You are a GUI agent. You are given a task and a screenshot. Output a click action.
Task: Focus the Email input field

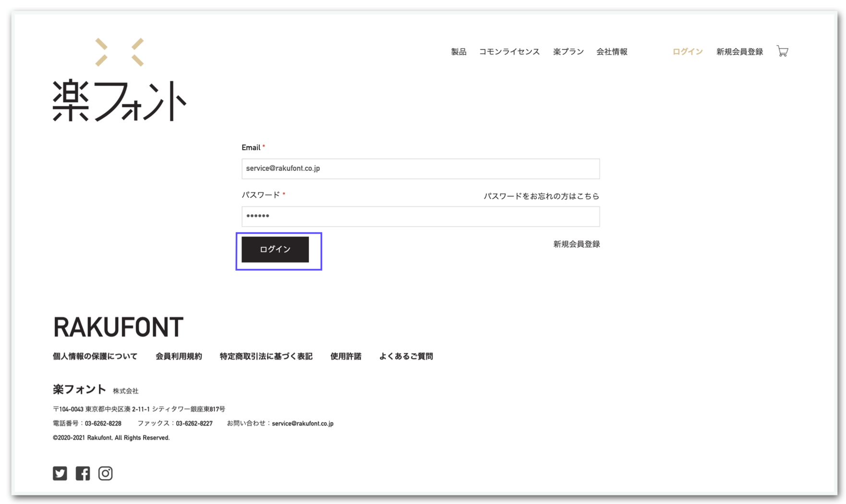[x=420, y=169]
